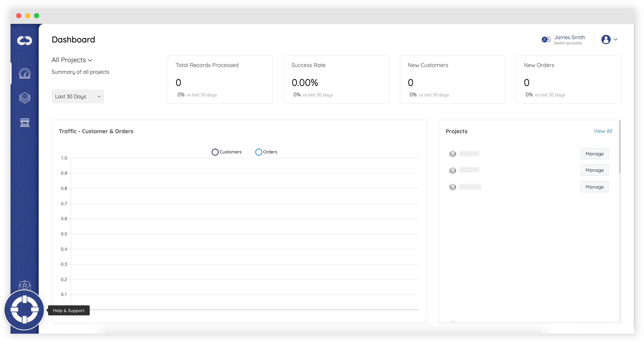
Task: Open the Projects layers icon in sidebar
Action: pyautogui.click(x=24, y=98)
